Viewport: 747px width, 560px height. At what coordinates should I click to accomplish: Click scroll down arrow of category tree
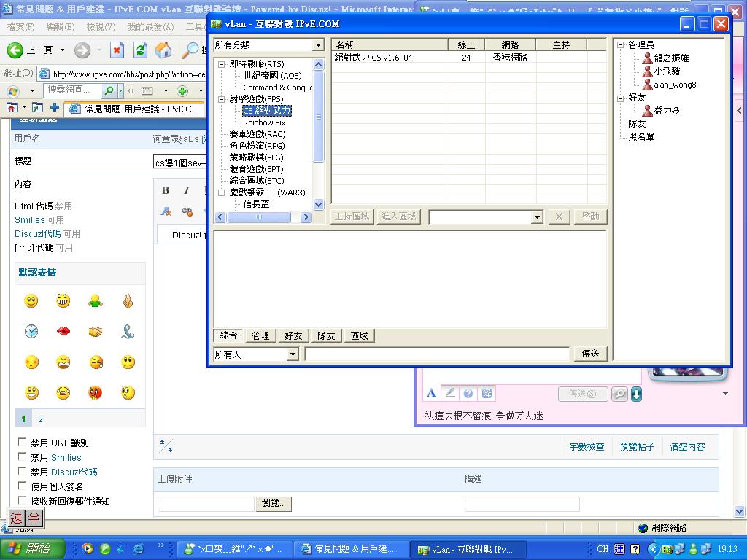click(x=319, y=204)
